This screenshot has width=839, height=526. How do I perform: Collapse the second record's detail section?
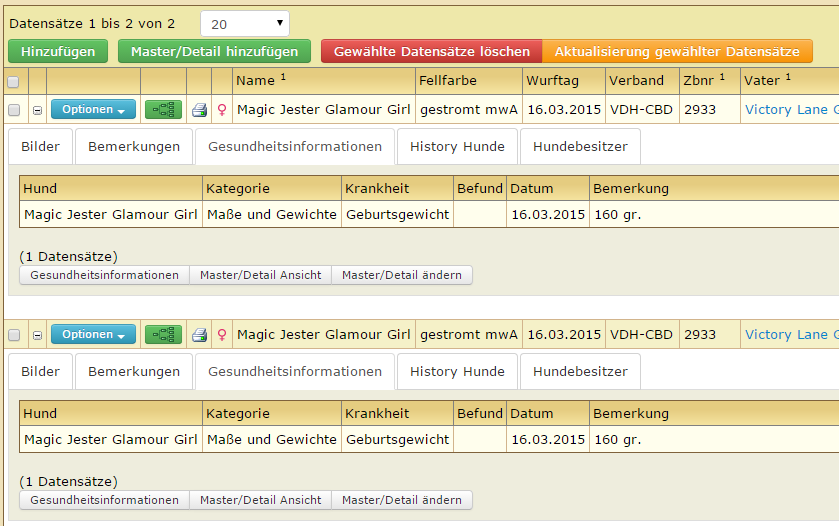click(37, 335)
